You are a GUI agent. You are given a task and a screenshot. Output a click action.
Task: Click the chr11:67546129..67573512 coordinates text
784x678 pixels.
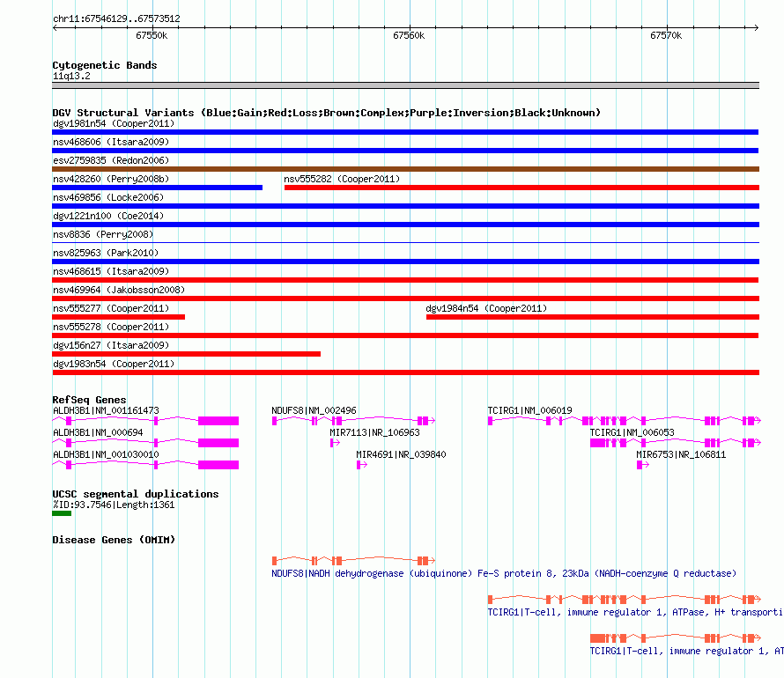click(116, 18)
